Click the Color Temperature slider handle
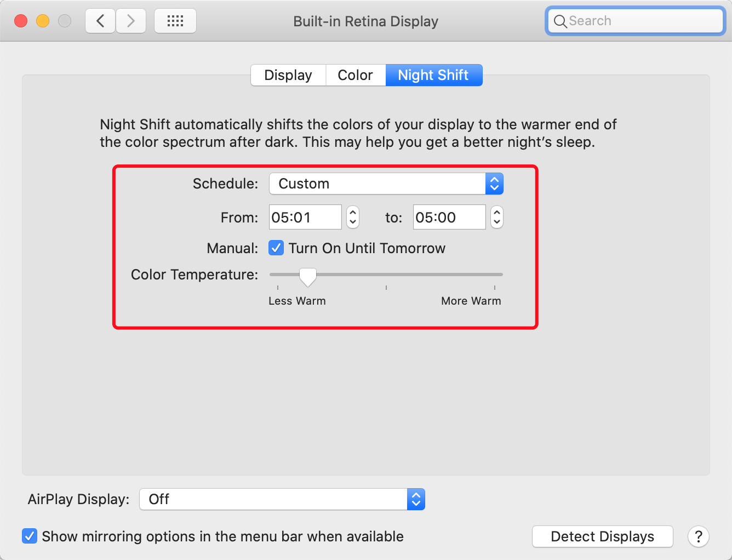 click(308, 277)
